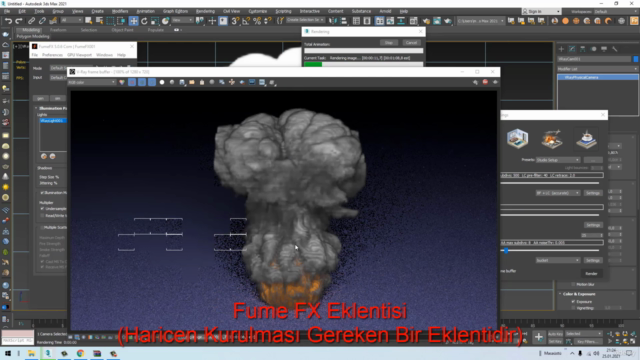Click Settings next to BF + LC dropdown
This screenshot has width=640, height=360.
[x=593, y=193]
